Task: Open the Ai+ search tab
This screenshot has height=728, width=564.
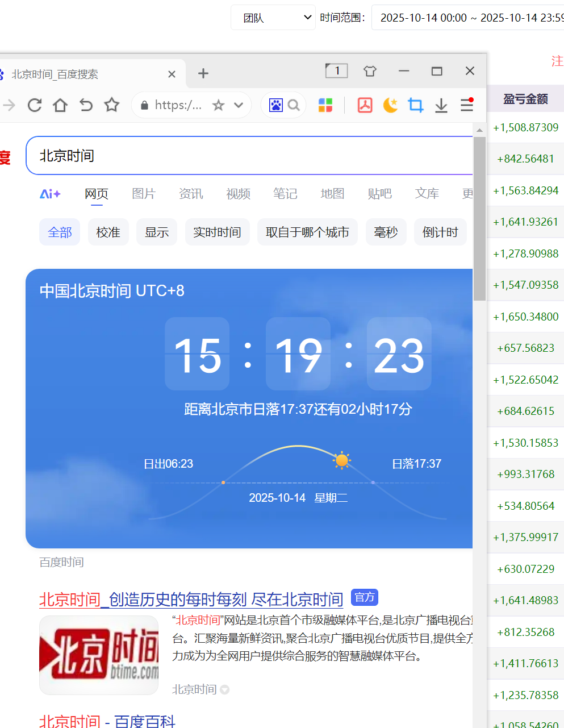Action: 50,194
